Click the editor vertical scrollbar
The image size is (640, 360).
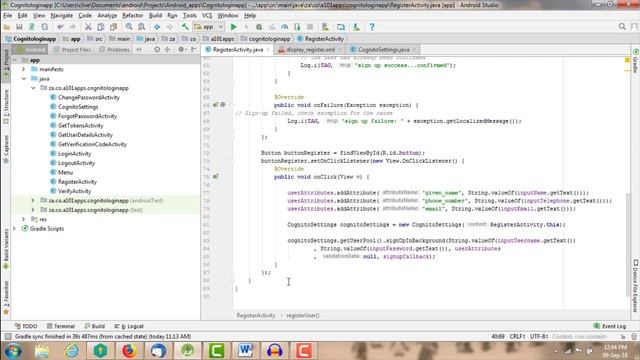[627, 245]
